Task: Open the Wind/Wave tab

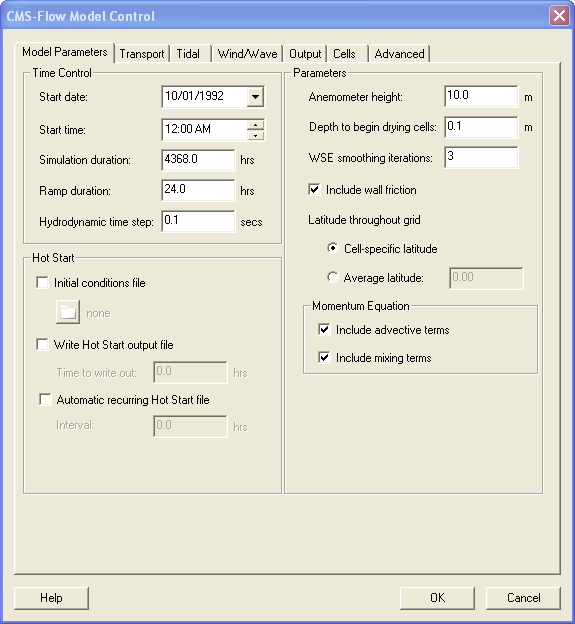Action: coord(247,54)
